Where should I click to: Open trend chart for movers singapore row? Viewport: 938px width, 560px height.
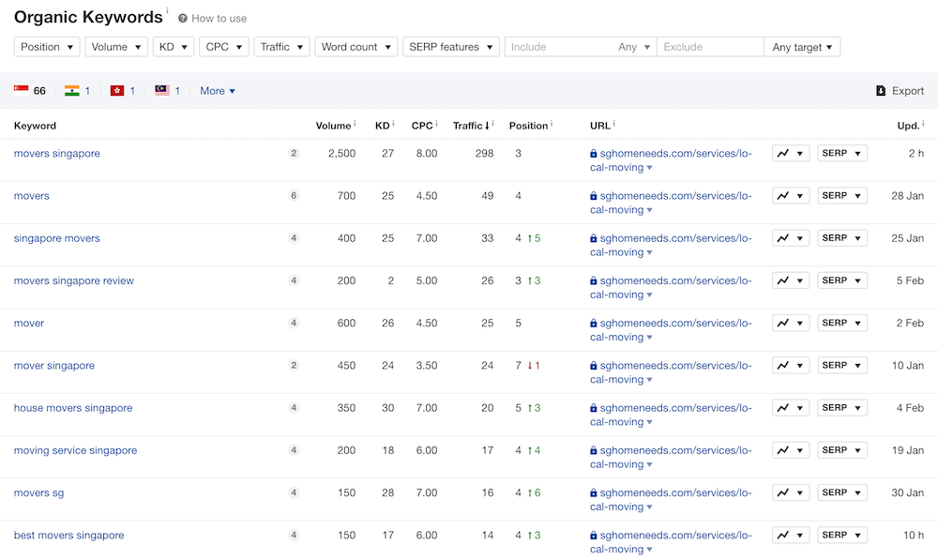pyautogui.click(x=790, y=154)
